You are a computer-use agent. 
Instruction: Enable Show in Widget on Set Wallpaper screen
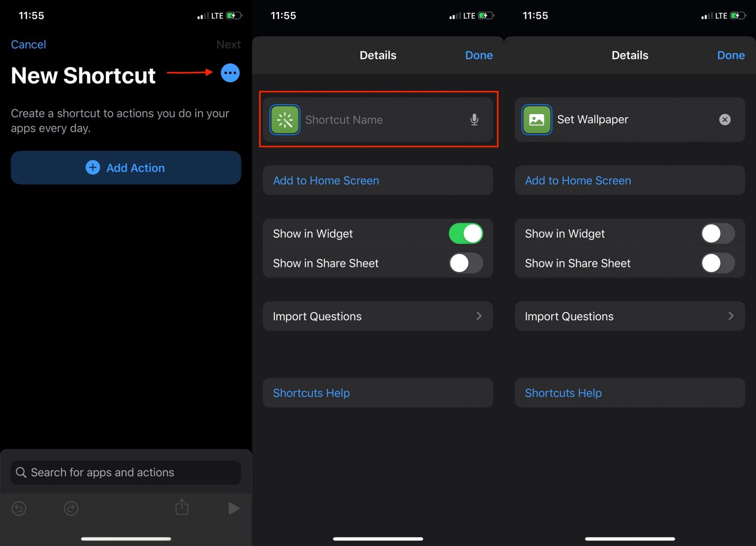[x=718, y=234]
